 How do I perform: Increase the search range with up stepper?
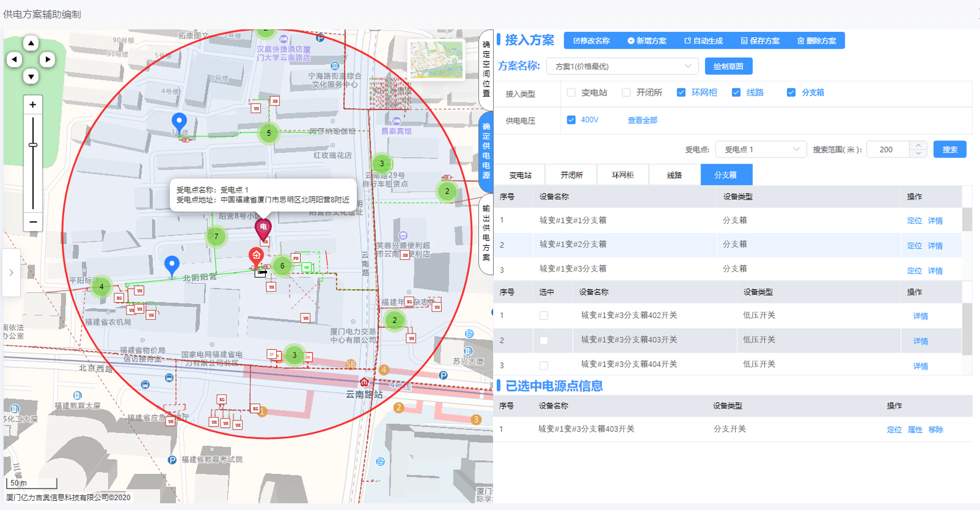(x=918, y=146)
